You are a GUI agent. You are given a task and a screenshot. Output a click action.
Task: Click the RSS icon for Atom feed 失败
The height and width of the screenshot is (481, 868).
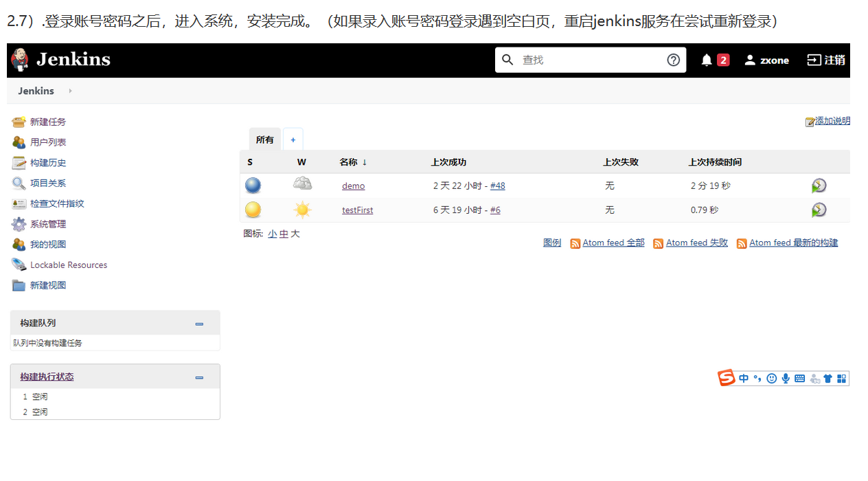click(658, 243)
